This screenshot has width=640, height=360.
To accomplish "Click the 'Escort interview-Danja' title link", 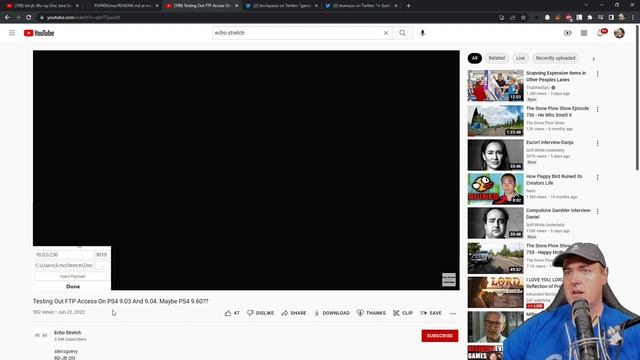I will click(550, 142).
